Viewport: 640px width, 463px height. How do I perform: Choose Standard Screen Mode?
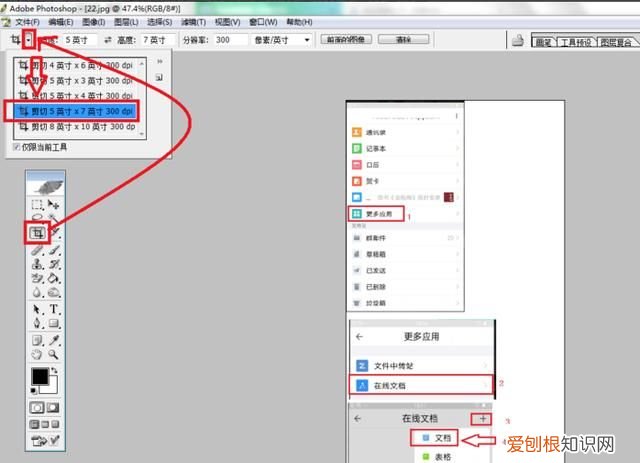coord(35,424)
